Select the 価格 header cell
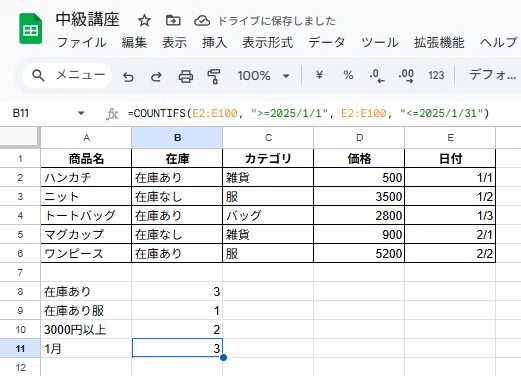Screen dimensions: 521x376 pos(359,158)
